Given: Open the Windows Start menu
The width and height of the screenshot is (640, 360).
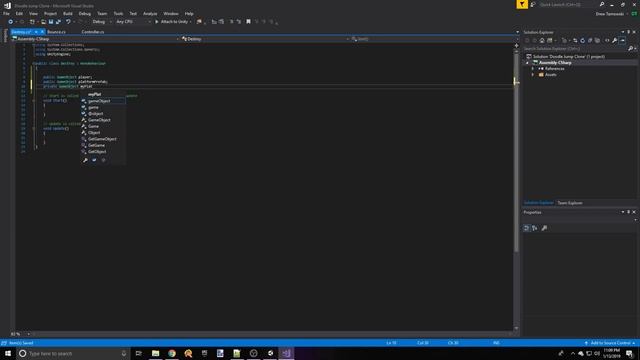Looking at the screenshot, I should click(8, 353).
